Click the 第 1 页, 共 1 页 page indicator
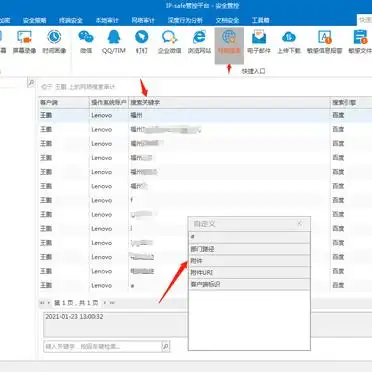This screenshot has height=372, width=372. point(76,303)
